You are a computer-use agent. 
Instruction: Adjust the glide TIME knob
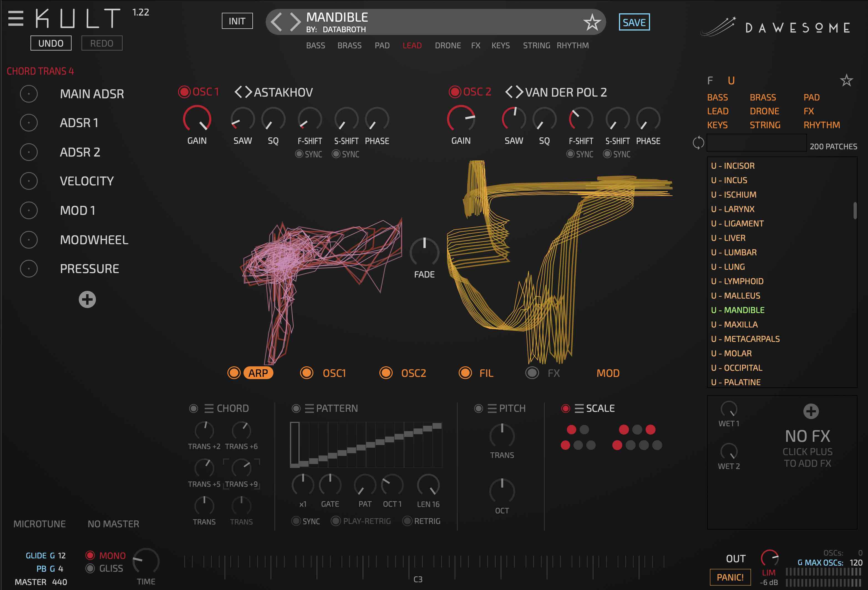146,561
